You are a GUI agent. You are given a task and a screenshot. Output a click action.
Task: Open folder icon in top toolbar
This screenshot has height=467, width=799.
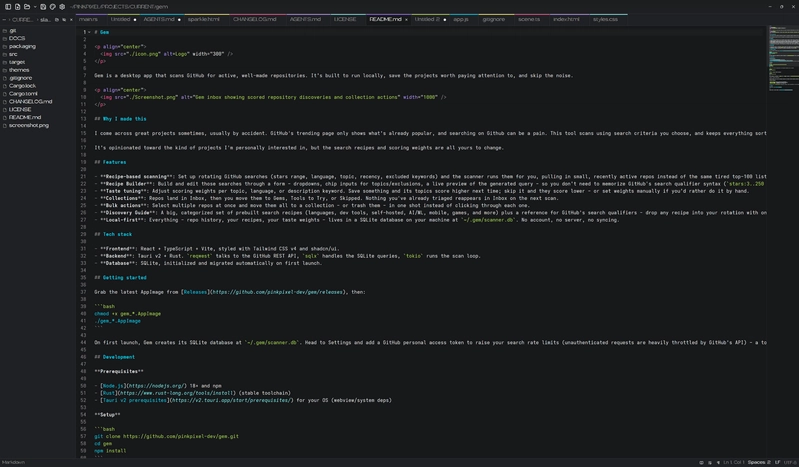(27, 7)
